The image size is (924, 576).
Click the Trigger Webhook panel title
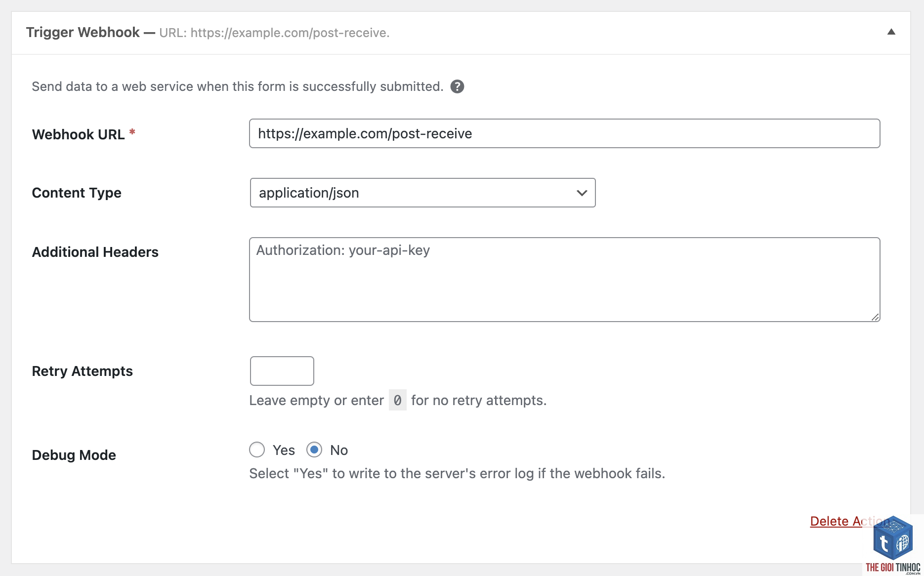[83, 32]
